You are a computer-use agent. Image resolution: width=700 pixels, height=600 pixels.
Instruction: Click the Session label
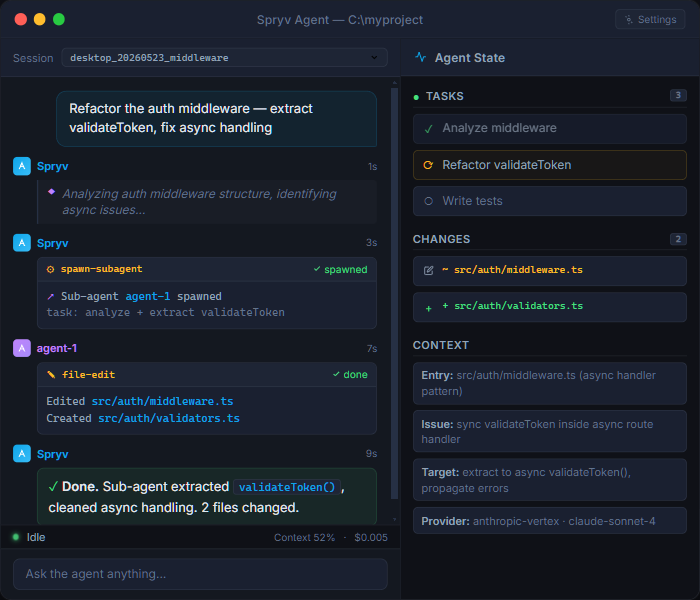[33, 58]
